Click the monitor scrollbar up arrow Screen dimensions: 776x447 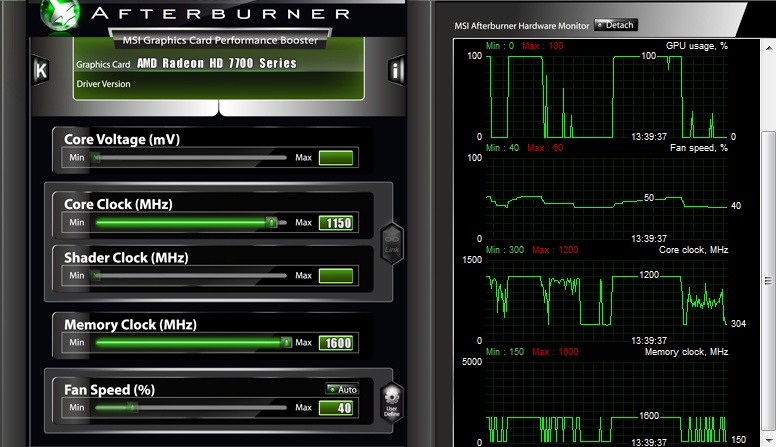pos(769,48)
